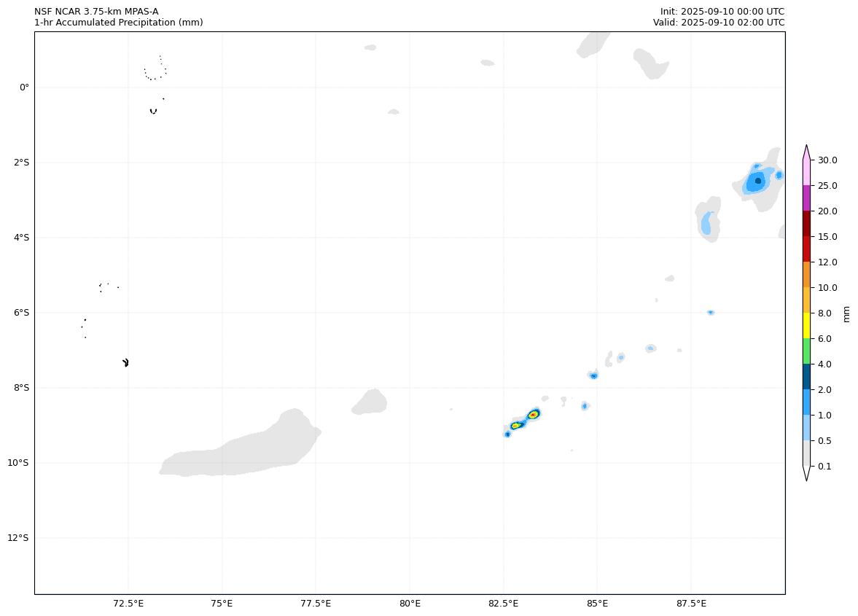
Task: Select the light pink 25.0–30.0 mm swatch
Action: [806, 172]
